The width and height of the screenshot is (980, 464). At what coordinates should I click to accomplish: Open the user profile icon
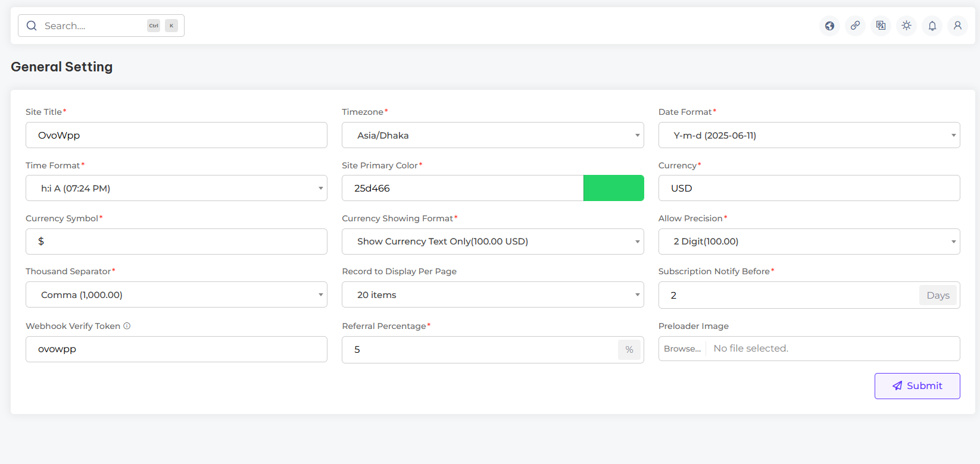(957, 26)
